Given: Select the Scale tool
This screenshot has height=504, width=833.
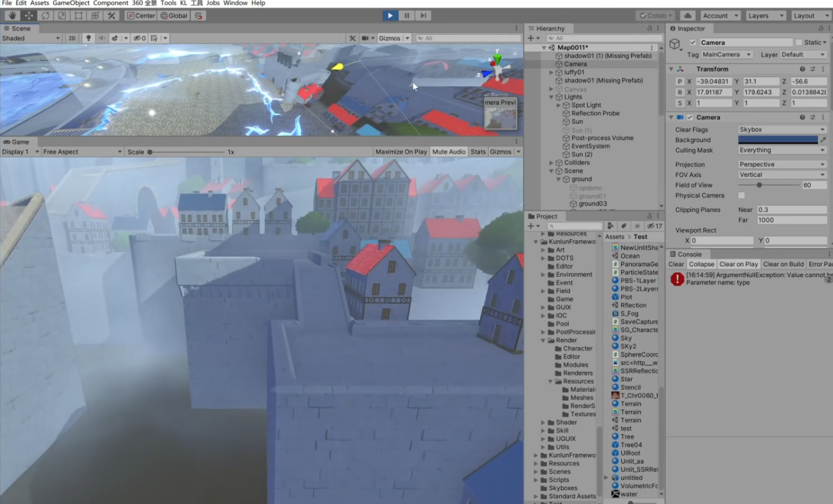Looking at the screenshot, I should point(62,15).
